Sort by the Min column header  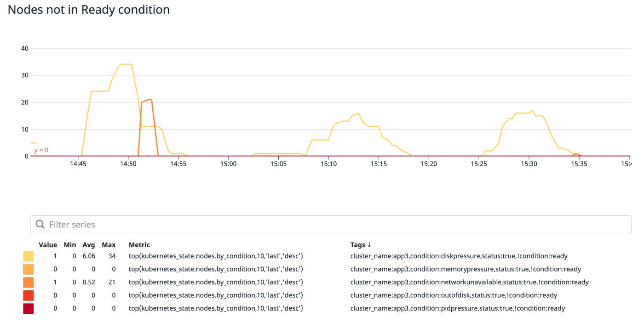[x=70, y=245]
